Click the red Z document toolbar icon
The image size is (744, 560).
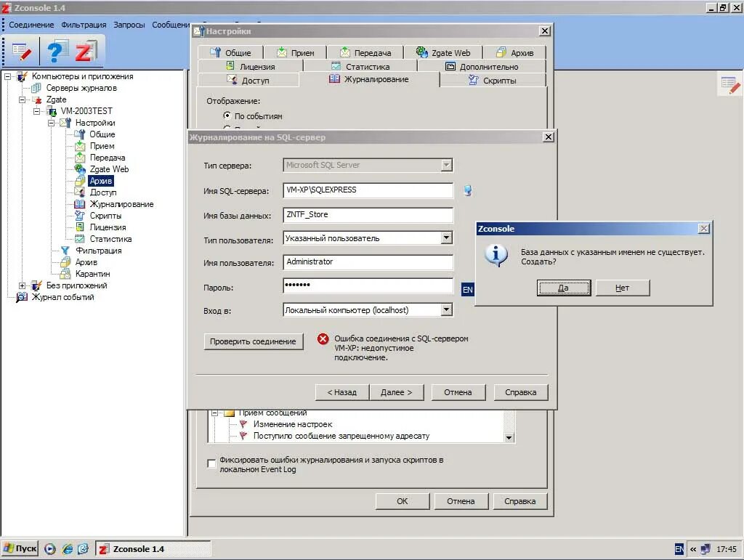86,52
